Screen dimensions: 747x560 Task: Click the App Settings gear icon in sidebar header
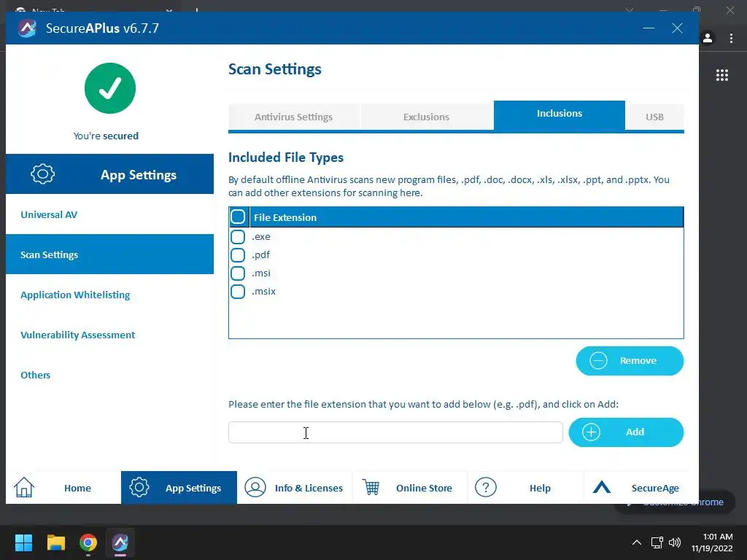point(43,174)
